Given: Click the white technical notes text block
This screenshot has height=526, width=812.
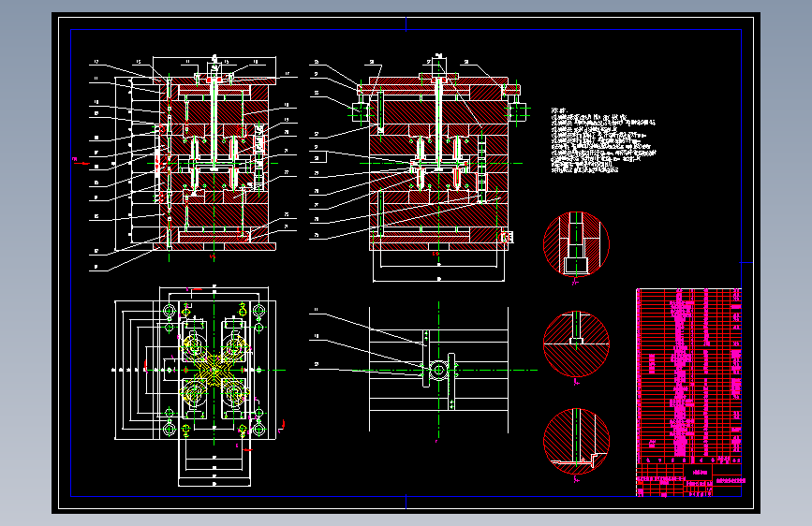Looking at the screenshot, I should click(x=603, y=140).
